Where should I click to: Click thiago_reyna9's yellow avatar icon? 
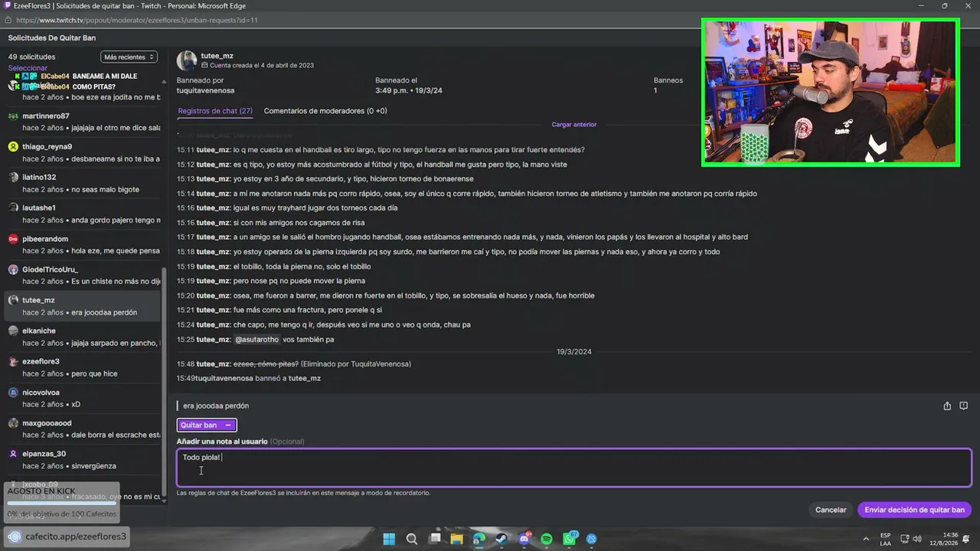13,147
